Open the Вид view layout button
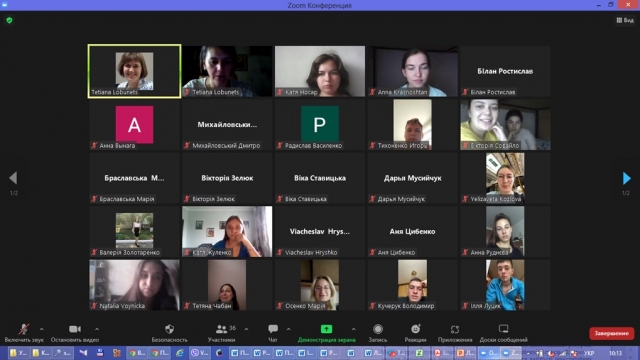Viewport: 640px width, 360px height. pos(625,20)
